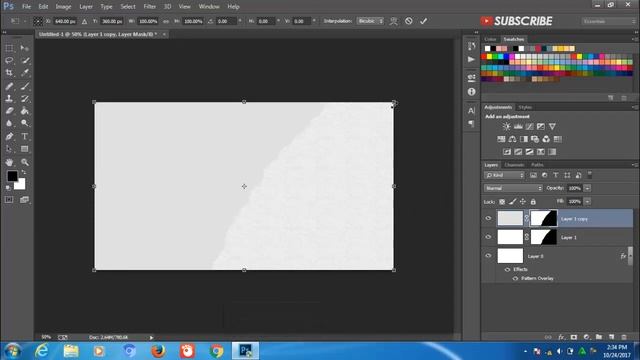Hide Layer 0
Screen dimensions: 640x360
(488, 256)
